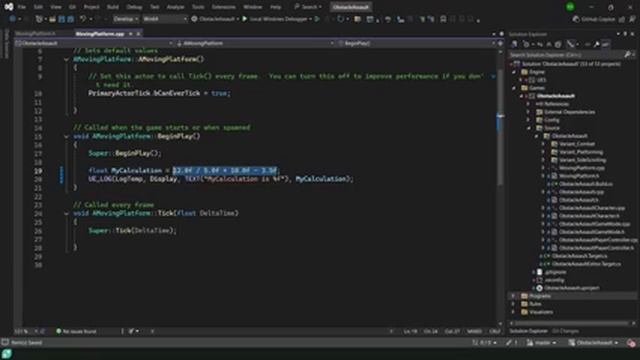Open the BeginPlay member navigation dropdown
The width and height of the screenshot is (640, 360).
pyautogui.click(x=416, y=43)
